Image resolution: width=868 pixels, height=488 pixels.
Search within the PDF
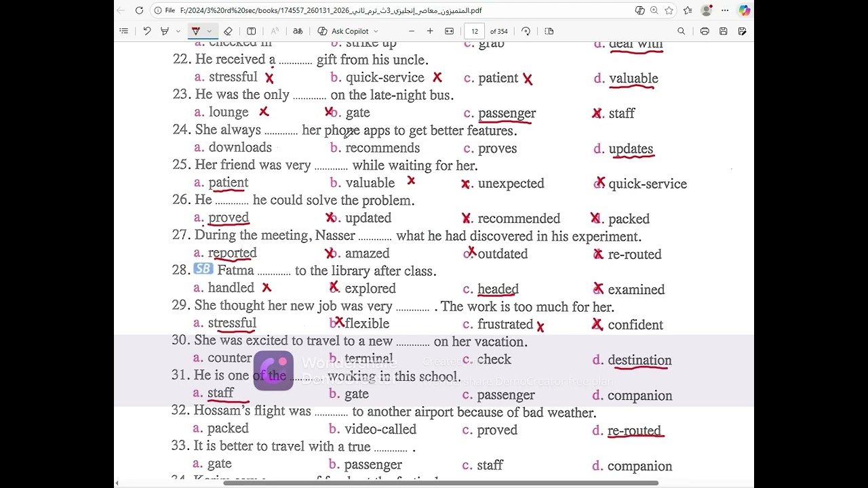[x=682, y=31]
